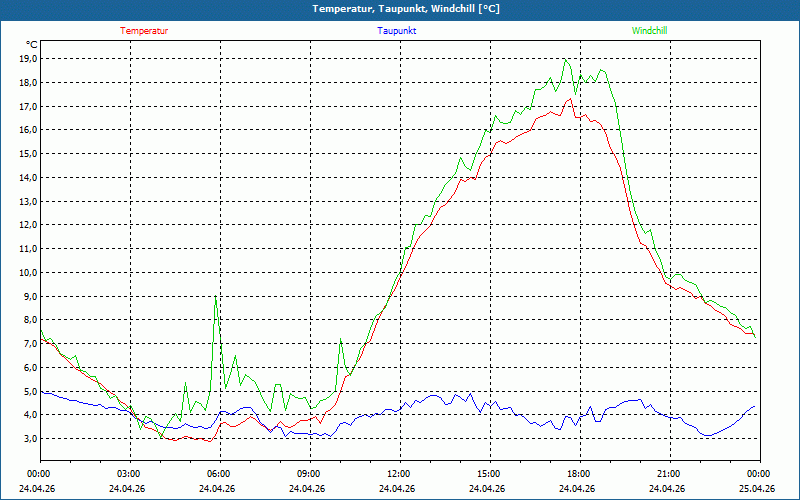Image resolution: width=800 pixels, height=500 pixels.
Task: Click the 21:00 time axis label
Action: (x=668, y=474)
